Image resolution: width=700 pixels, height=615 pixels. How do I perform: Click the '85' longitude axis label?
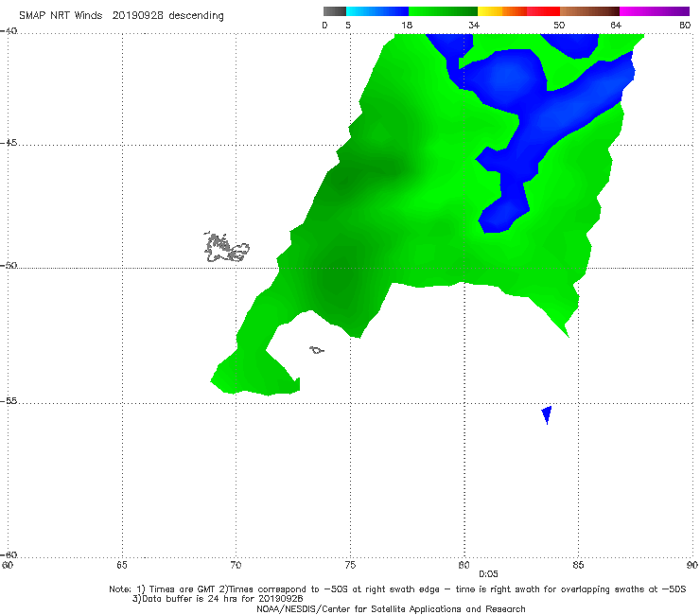click(578, 566)
